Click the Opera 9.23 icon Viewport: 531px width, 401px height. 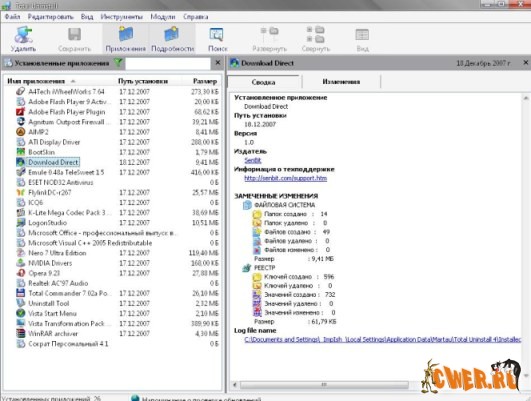point(21,273)
